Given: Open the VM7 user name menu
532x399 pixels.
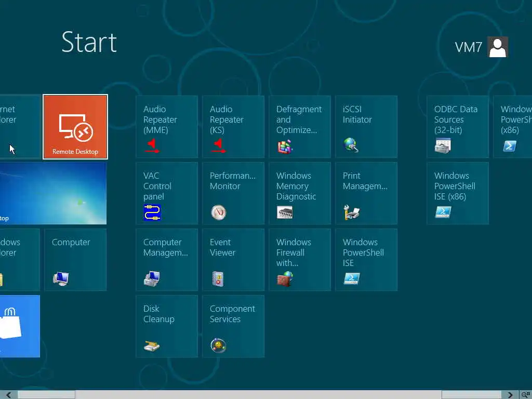Looking at the screenshot, I should 468,47.
